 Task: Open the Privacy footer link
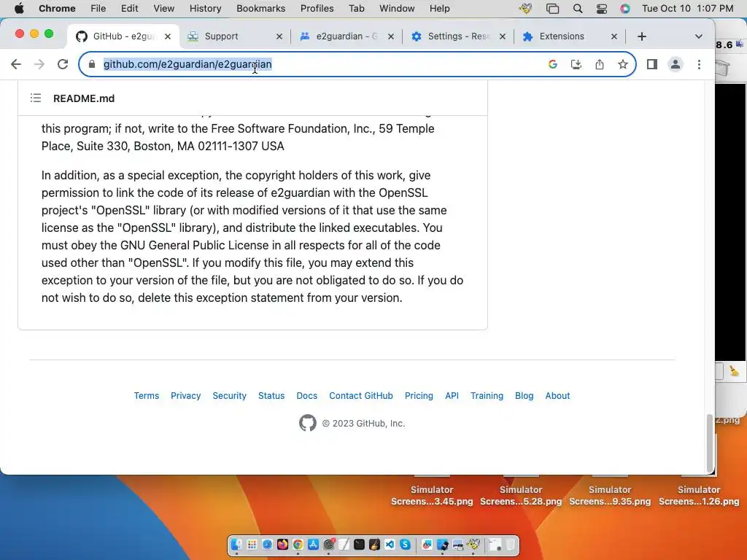(x=186, y=396)
